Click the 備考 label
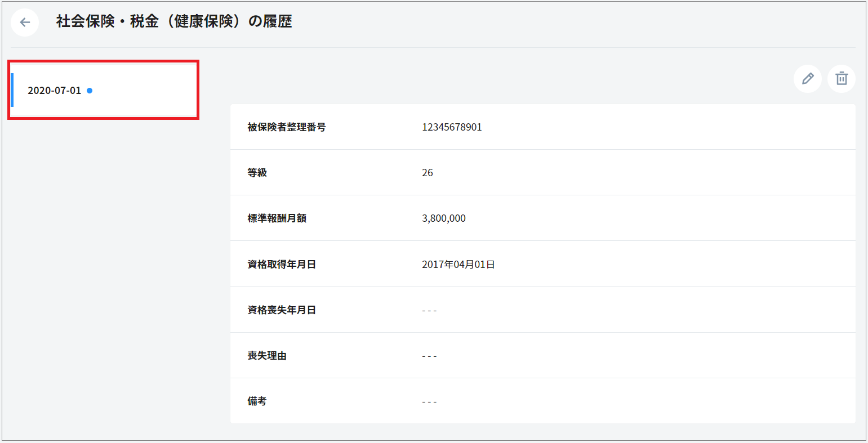The width and height of the screenshot is (868, 443). point(257,401)
